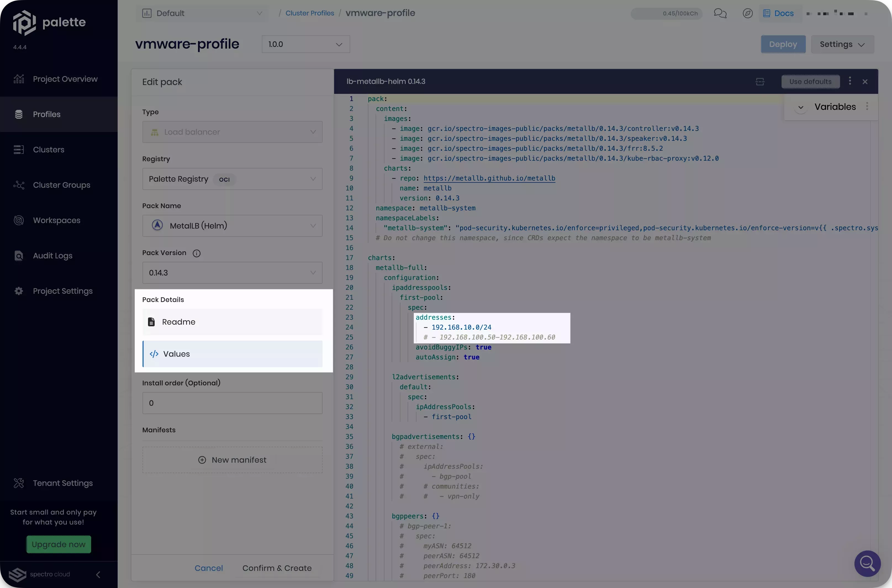Open Workspaces from sidebar

click(x=59, y=220)
